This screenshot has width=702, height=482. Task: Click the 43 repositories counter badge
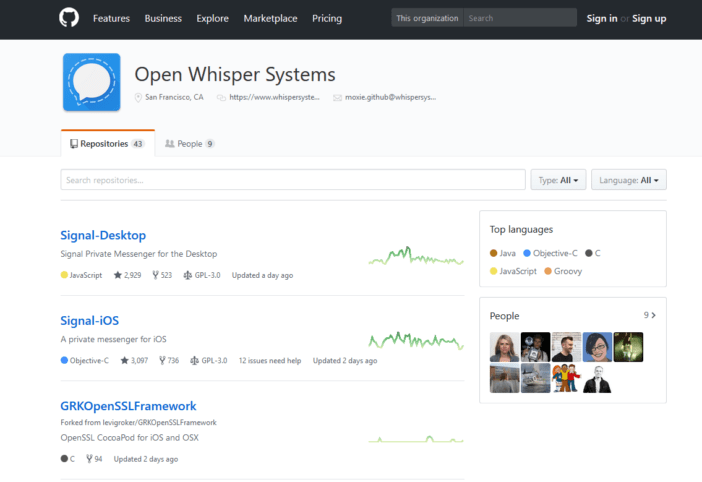click(x=138, y=144)
